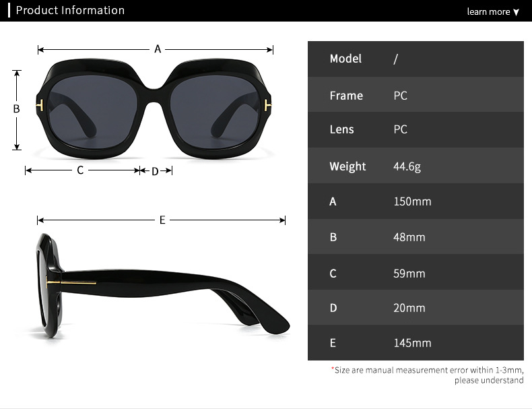The image size is (532, 409).
Task: Click the size measurement error disclaimer text
Action: coord(428,375)
